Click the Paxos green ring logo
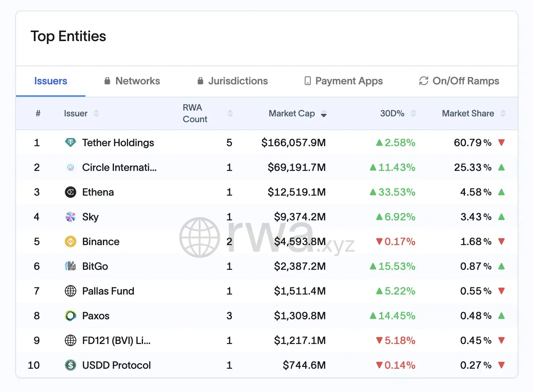The height and width of the screenshot is (392, 534). [x=71, y=316]
